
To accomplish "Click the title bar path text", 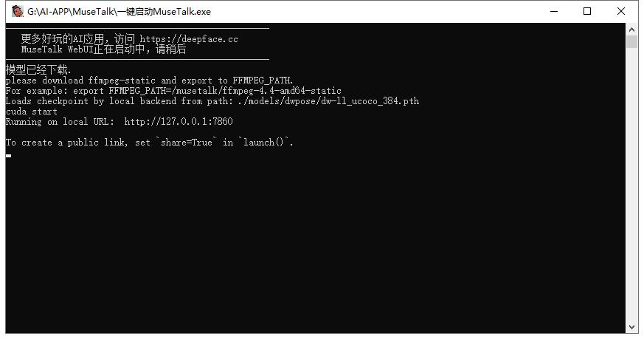I will click(x=119, y=12).
